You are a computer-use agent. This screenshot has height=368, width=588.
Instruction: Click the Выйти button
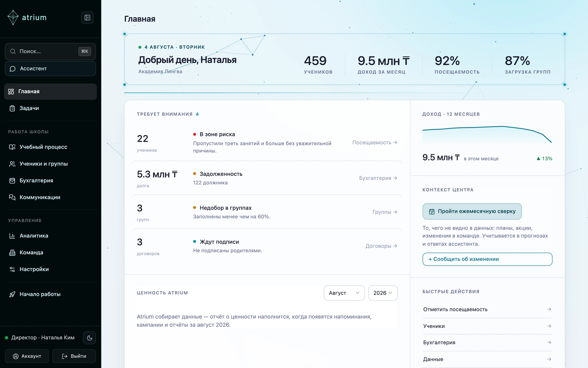(x=74, y=356)
